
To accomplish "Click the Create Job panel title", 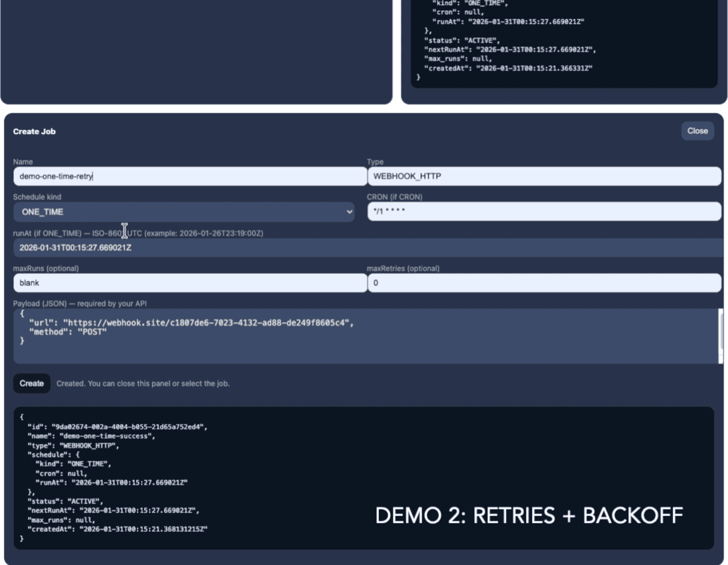I will [x=34, y=131].
